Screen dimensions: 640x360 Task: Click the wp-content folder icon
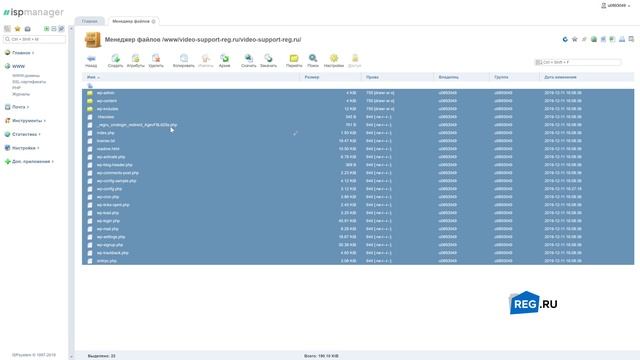[x=90, y=101]
